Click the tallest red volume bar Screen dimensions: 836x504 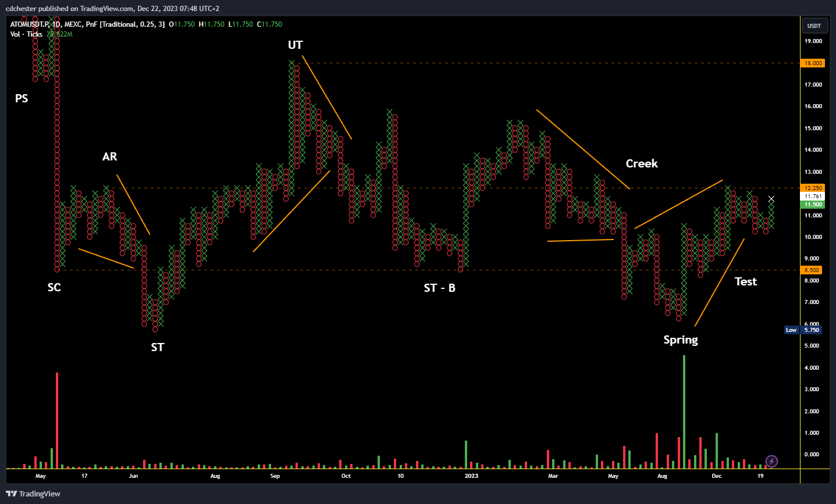[57, 420]
